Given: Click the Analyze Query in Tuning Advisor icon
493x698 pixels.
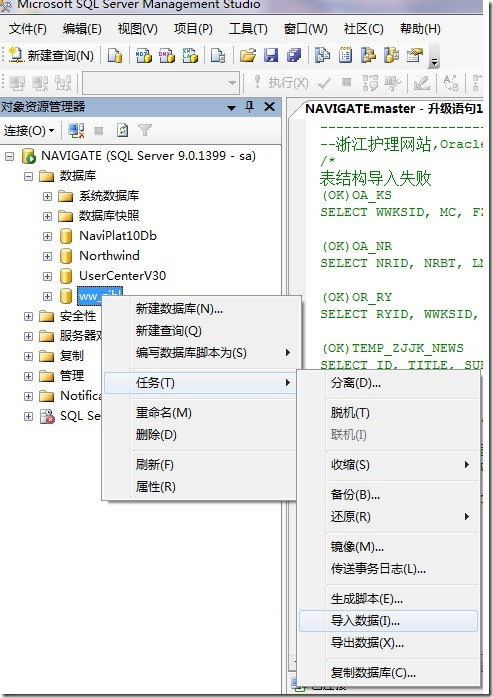Looking at the screenshot, I should pos(392,83).
